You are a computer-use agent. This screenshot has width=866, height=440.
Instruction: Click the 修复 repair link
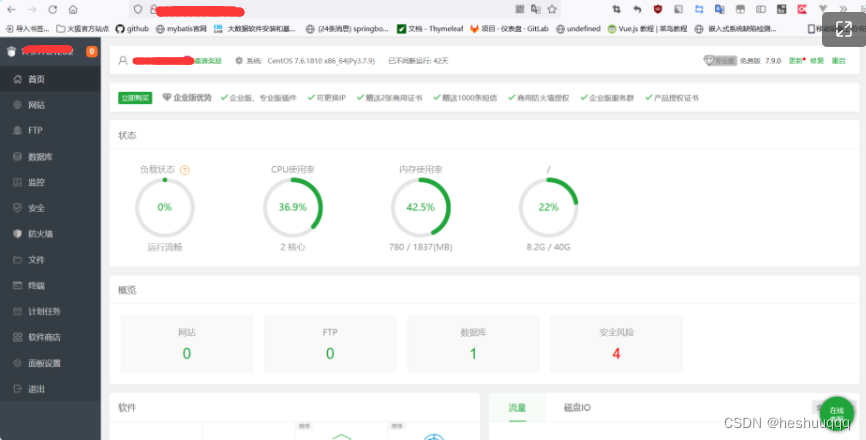(x=817, y=61)
